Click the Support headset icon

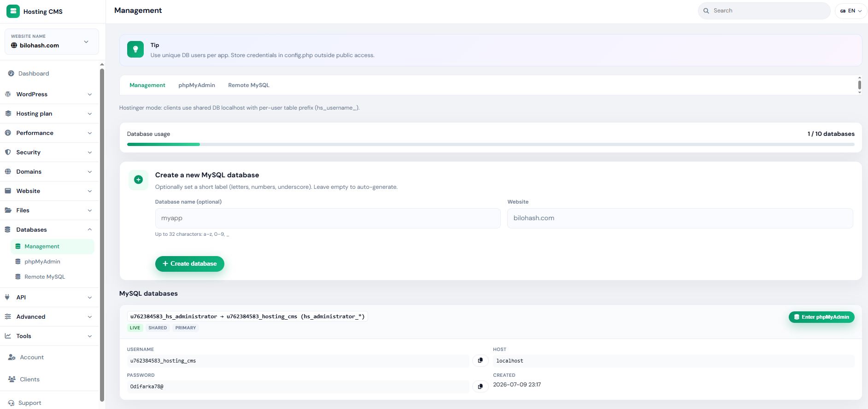tap(11, 403)
